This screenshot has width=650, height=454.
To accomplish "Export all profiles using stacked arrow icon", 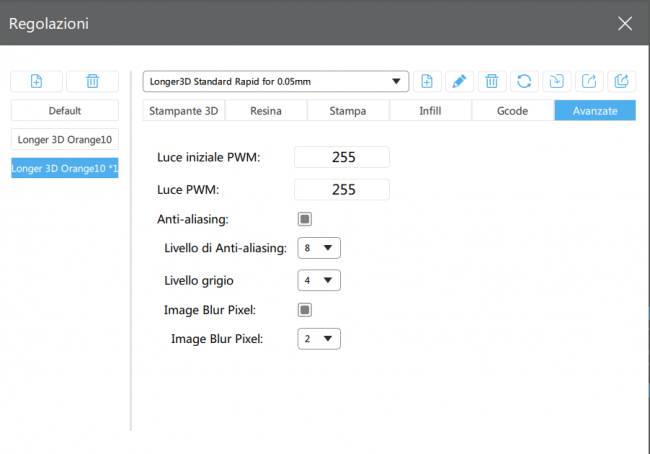I will [x=620, y=81].
